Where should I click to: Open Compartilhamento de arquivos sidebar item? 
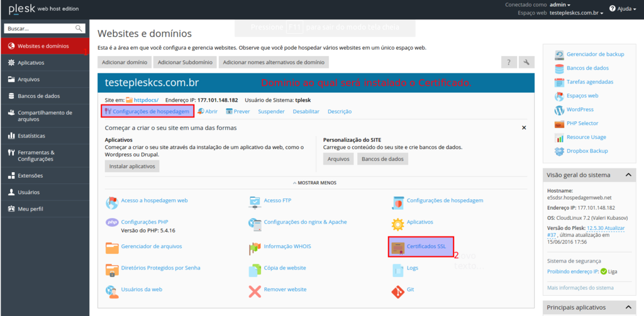tap(45, 116)
